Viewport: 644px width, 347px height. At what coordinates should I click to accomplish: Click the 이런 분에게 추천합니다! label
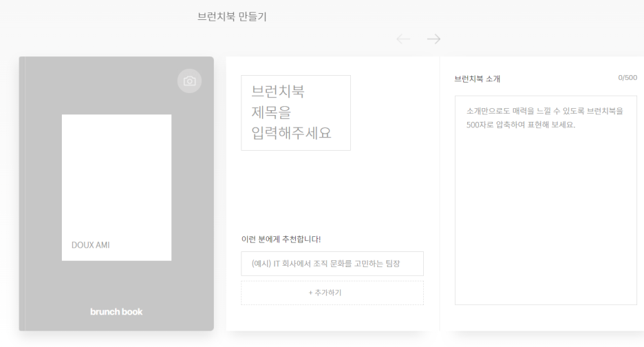point(281,240)
